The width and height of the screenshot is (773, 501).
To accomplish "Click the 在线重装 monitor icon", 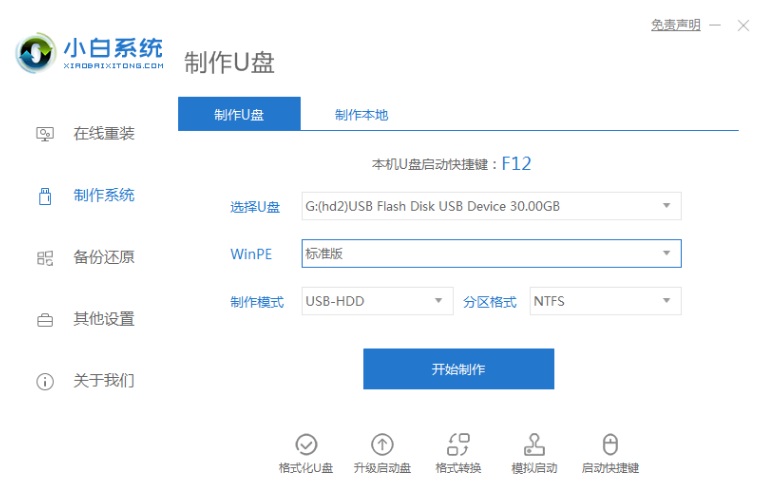I will [45, 134].
